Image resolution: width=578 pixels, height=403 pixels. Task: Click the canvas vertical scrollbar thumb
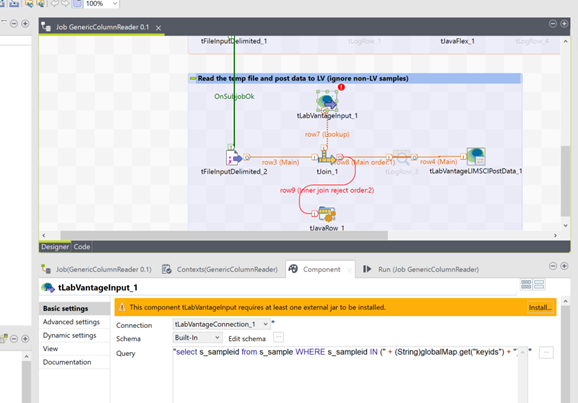click(565, 181)
